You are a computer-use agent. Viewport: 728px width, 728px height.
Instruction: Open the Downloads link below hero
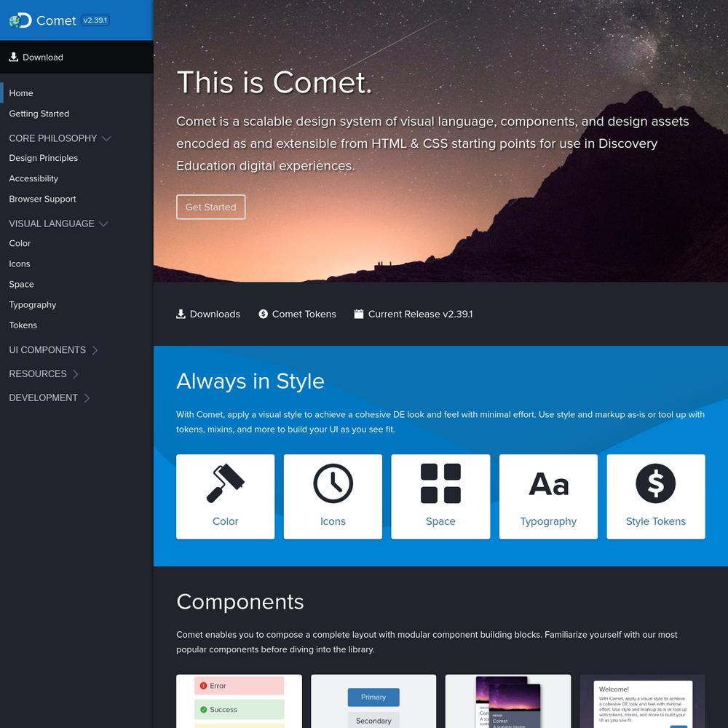tap(208, 314)
